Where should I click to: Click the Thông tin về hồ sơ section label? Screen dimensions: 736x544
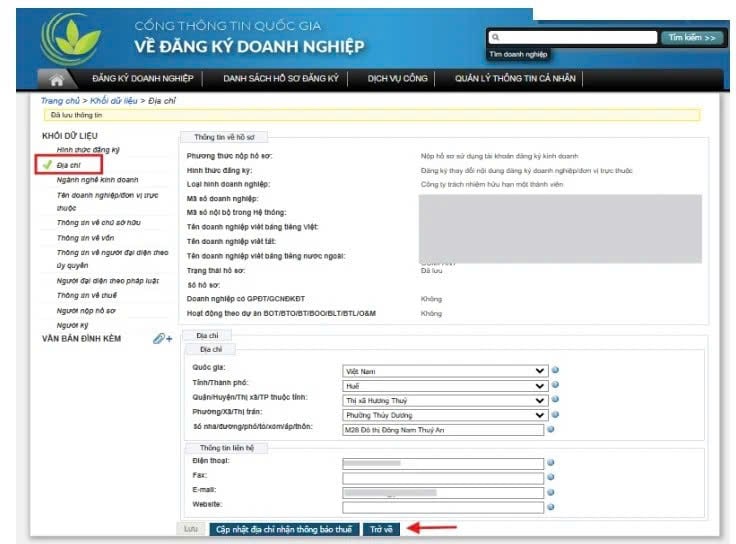click(x=224, y=137)
